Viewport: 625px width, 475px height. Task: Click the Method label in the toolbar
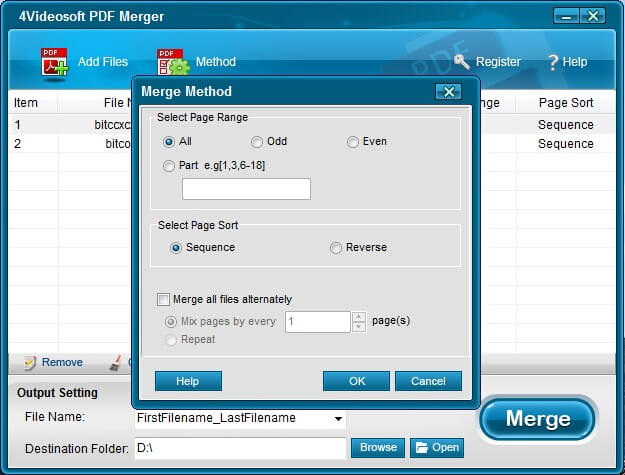(x=216, y=62)
